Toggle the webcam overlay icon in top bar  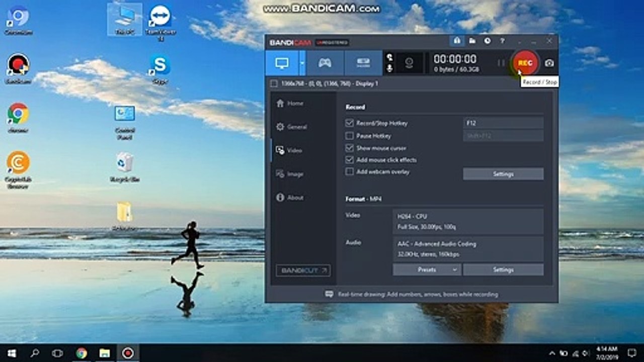pyautogui.click(x=409, y=63)
